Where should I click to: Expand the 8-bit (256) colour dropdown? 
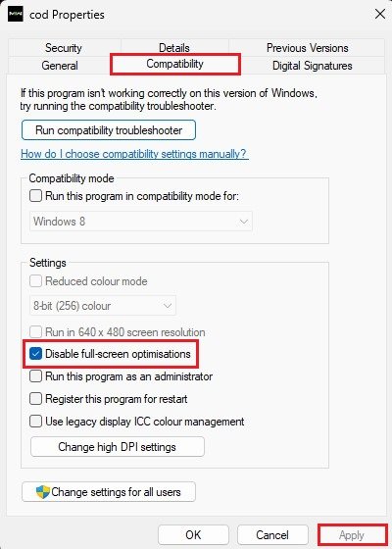[x=103, y=306]
